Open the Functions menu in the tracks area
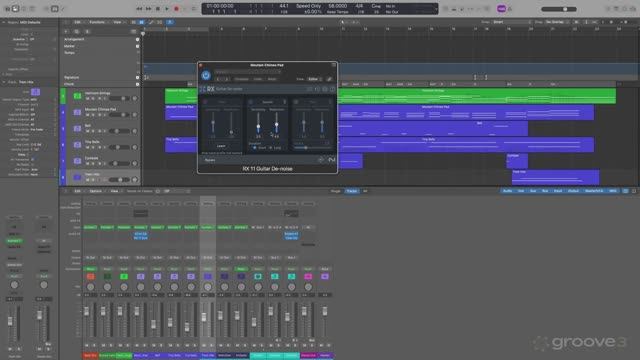640x360 pixels. click(x=97, y=22)
